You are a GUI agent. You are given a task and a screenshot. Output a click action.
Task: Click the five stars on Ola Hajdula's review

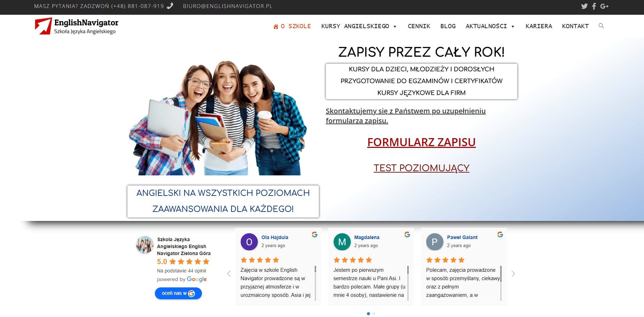pyautogui.click(x=260, y=260)
